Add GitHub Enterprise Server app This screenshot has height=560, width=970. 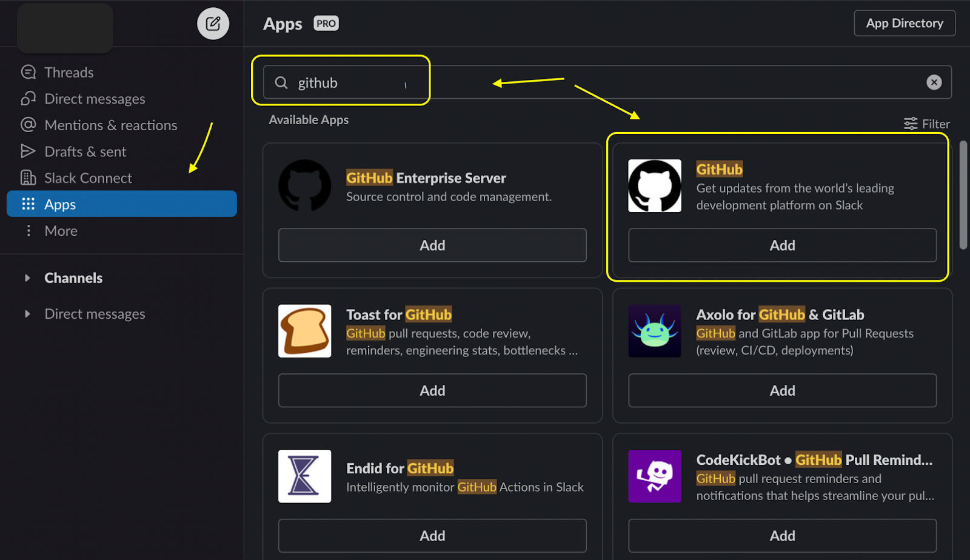point(432,245)
